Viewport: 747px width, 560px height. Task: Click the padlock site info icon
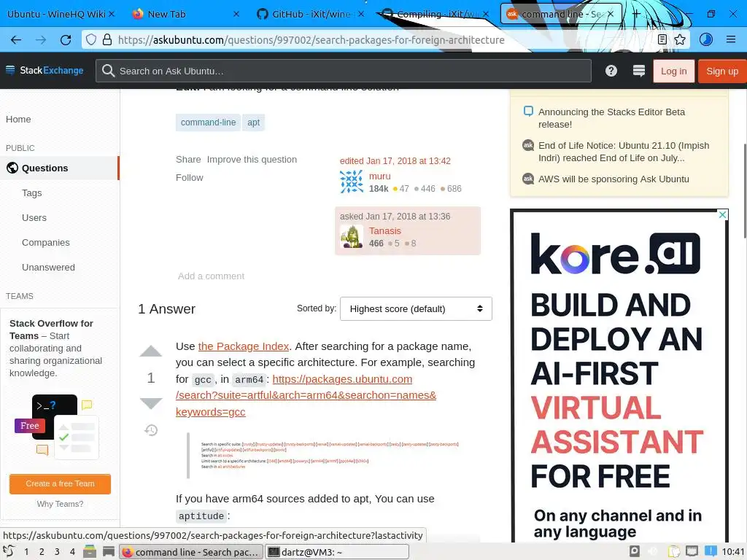coord(107,39)
